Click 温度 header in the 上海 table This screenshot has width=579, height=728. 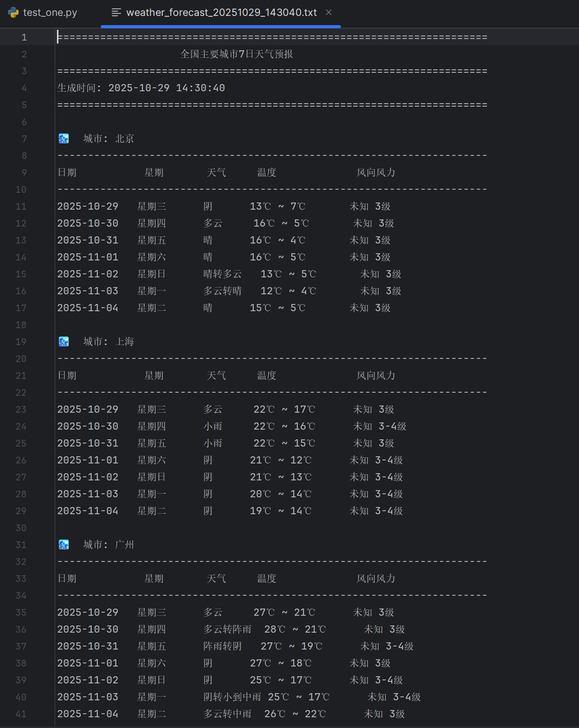tap(267, 375)
